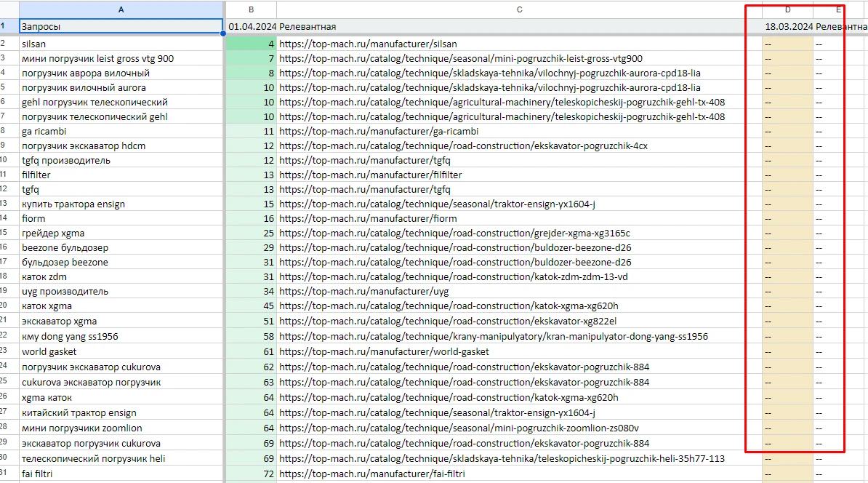Select cell 'бульдозер beezone'
Viewport: 868px width, 483px height.
121,262
